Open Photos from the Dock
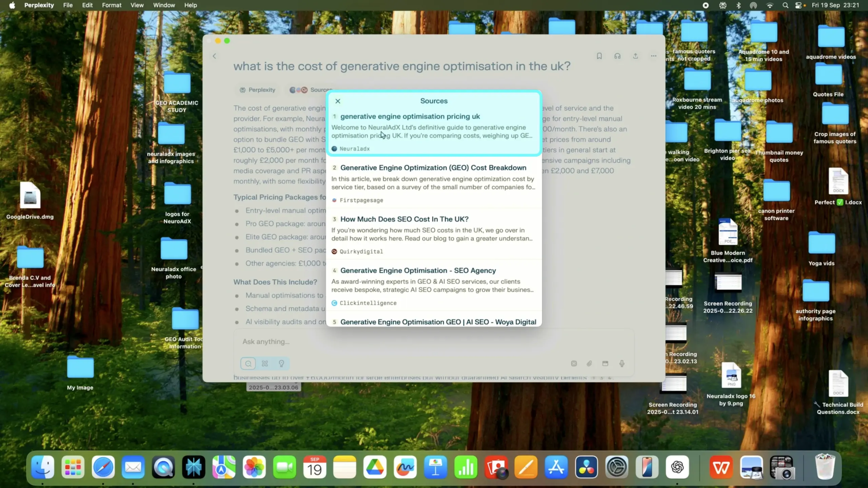 click(254, 467)
